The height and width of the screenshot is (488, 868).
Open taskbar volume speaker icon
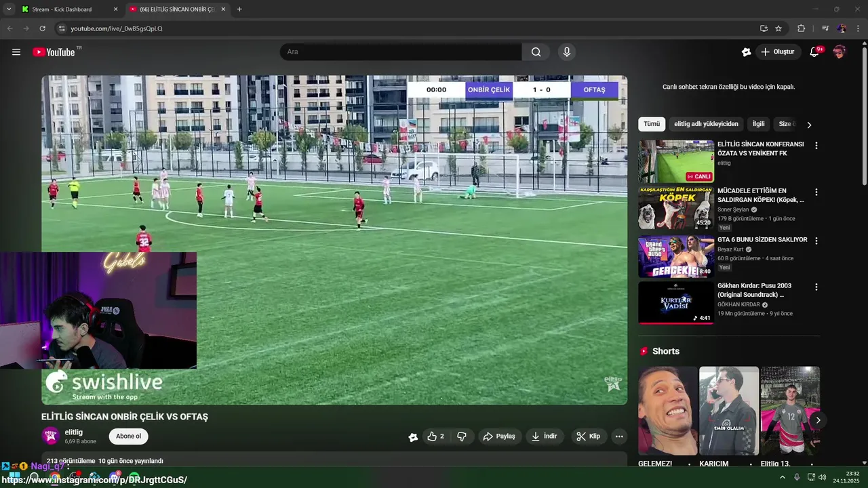822,477
